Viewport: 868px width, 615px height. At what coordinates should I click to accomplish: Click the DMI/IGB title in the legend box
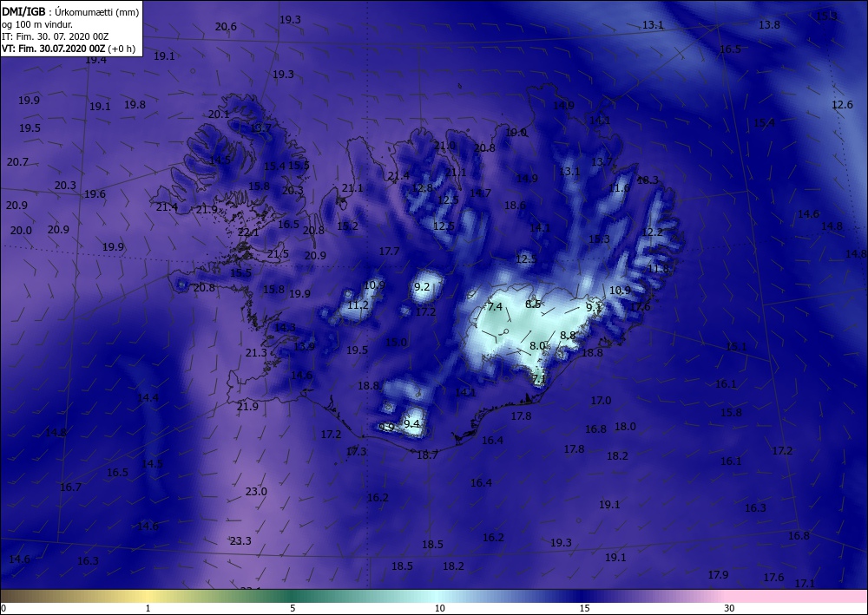tap(24, 11)
